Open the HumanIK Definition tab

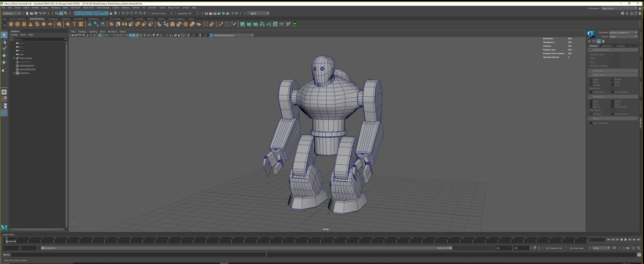pyautogui.click(x=607, y=46)
